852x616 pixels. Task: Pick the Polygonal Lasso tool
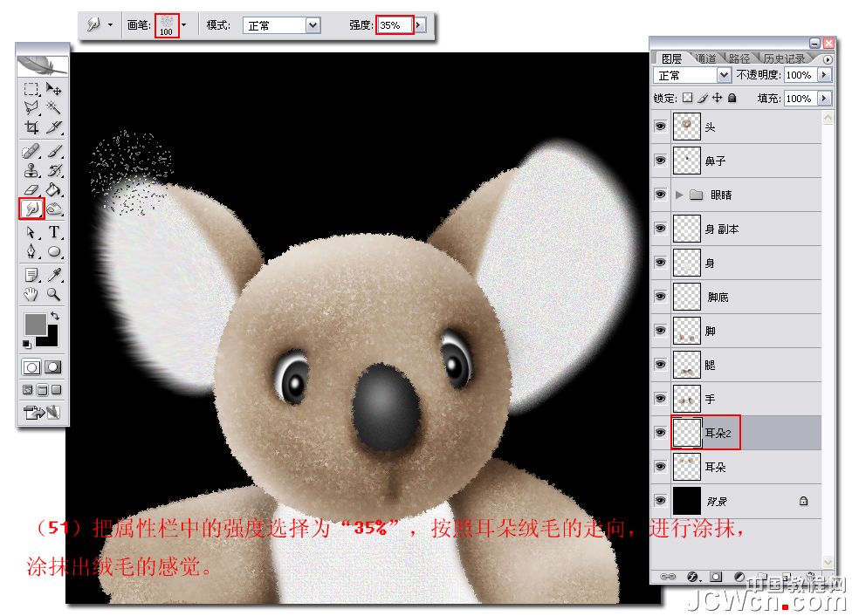pyautogui.click(x=31, y=107)
